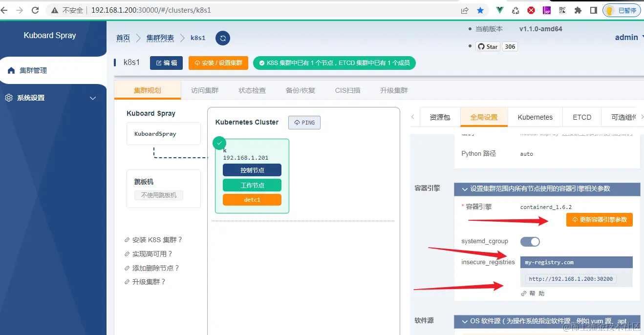Open the 实现高可用？ help link
644x335 pixels.
tap(149, 254)
